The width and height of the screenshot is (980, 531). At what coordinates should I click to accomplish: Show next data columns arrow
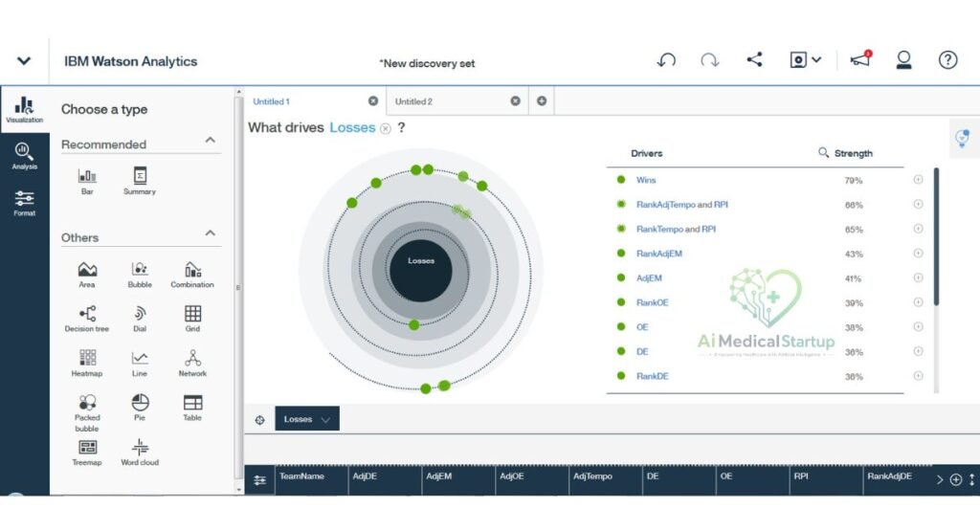[940, 479]
